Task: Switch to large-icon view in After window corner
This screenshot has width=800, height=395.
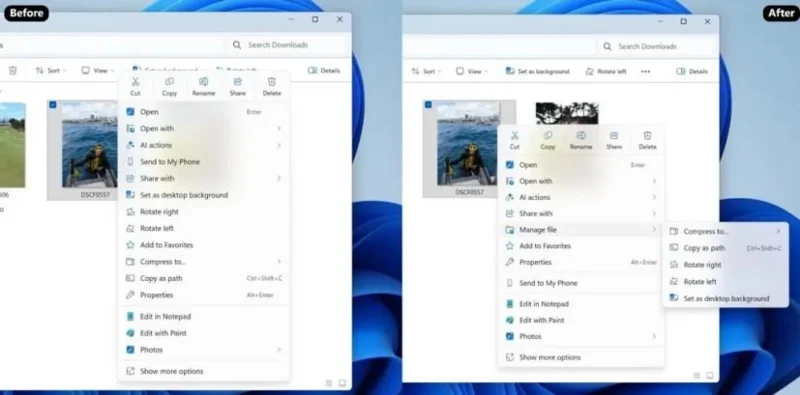Action: [x=710, y=376]
